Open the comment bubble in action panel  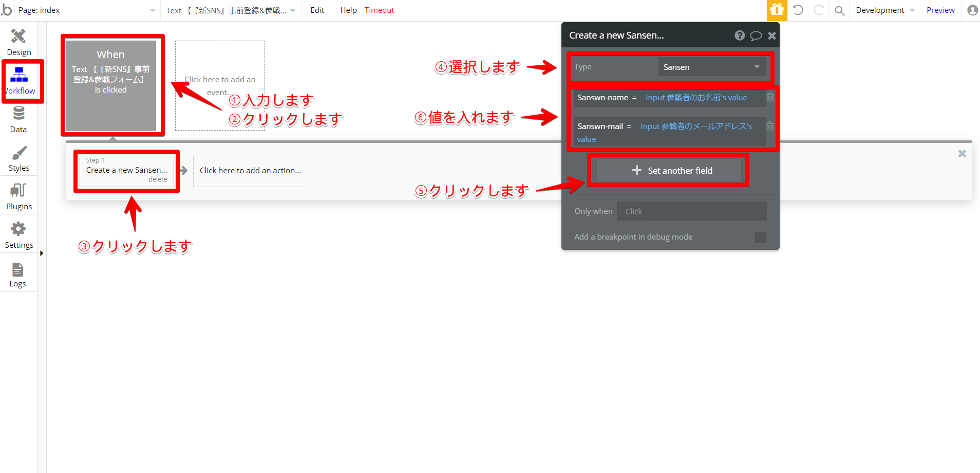click(756, 35)
